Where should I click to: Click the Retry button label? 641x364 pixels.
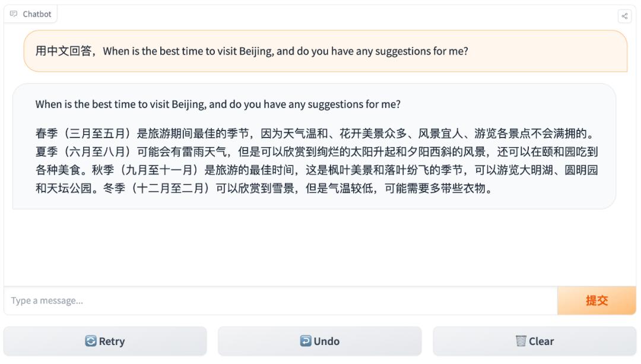(x=112, y=341)
